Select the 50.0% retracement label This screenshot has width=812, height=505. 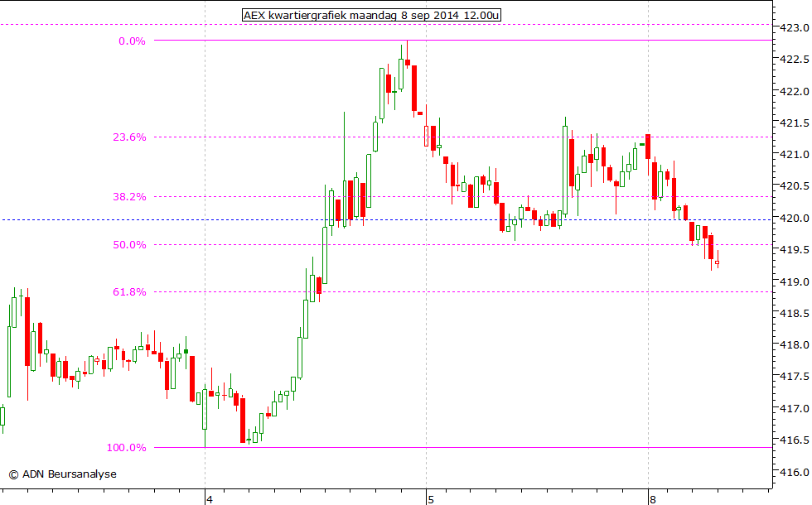click(130, 244)
